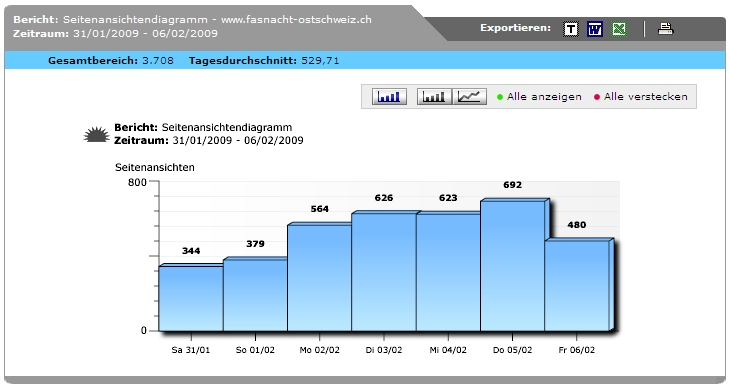Click axis label So 01/02
730x389 pixels.
point(255,350)
